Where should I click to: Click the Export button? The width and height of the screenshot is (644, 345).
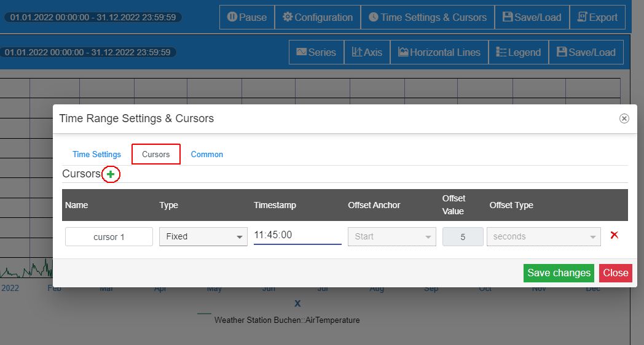597,17
